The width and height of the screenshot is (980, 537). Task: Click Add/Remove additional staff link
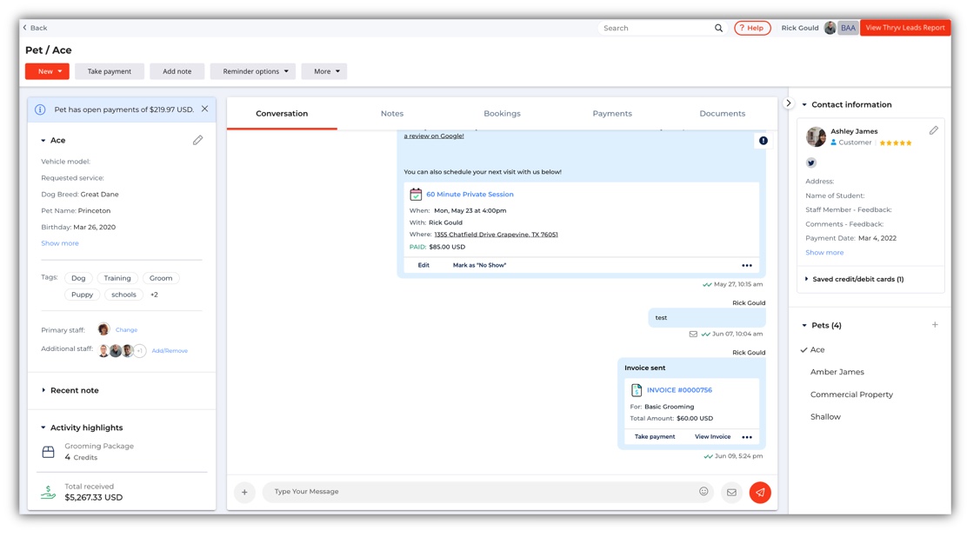(x=170, y=351)
